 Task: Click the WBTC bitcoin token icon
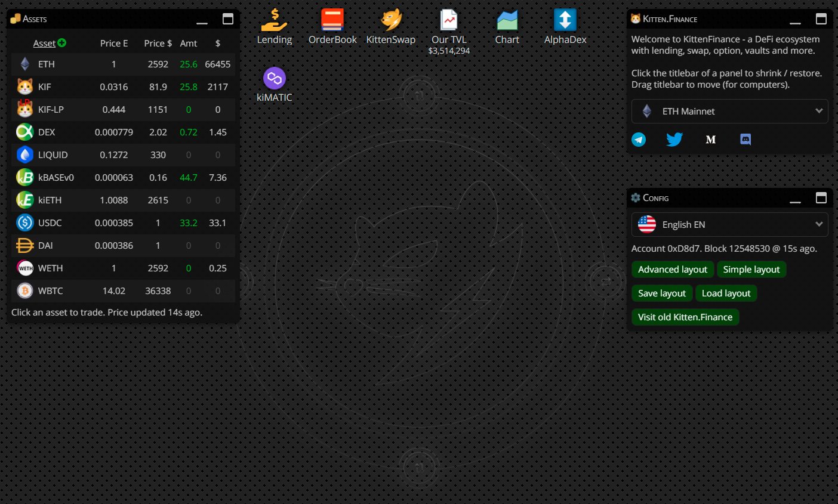(x=25, y=290)
